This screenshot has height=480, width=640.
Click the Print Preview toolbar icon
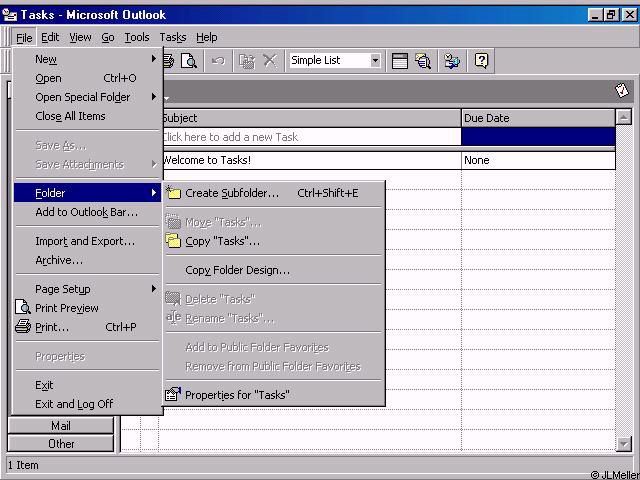tap(189, 61)
